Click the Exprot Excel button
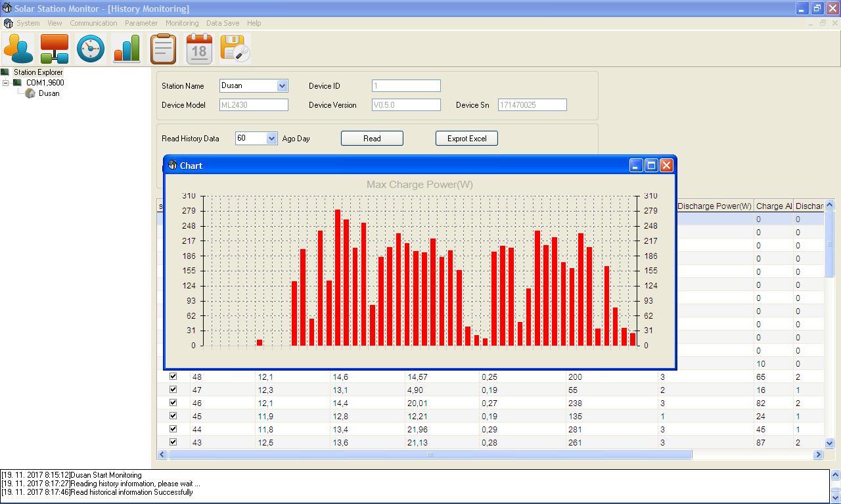This screenshot has height=504, width=841. click(x=466, y=139)
